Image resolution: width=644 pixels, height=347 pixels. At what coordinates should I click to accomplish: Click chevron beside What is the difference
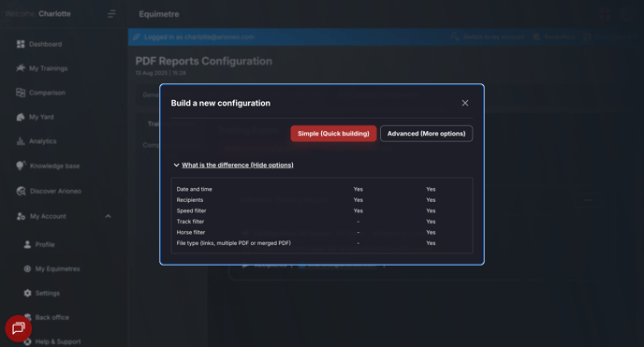pyautogui.click(x=176, y=165)
